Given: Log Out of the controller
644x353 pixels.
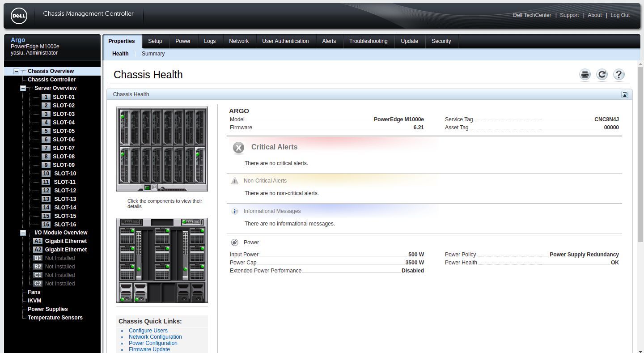Looking at the screenshot, I should pos(620,15).
